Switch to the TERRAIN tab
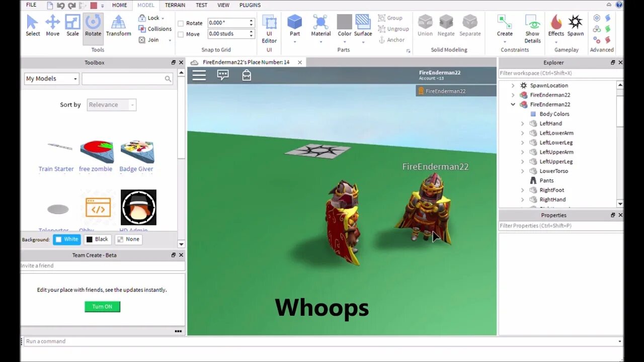This screenshot has height=362, width=644. coord(175,5)
